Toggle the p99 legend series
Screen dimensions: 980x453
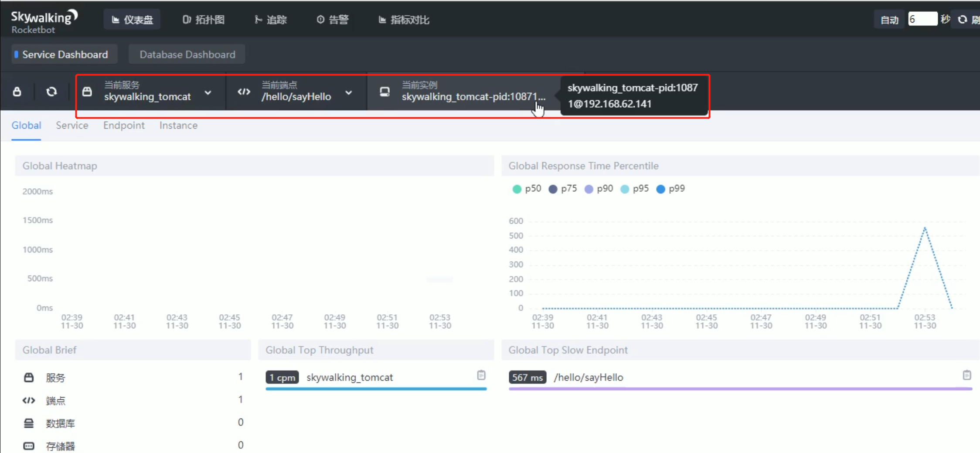[670, 189]
